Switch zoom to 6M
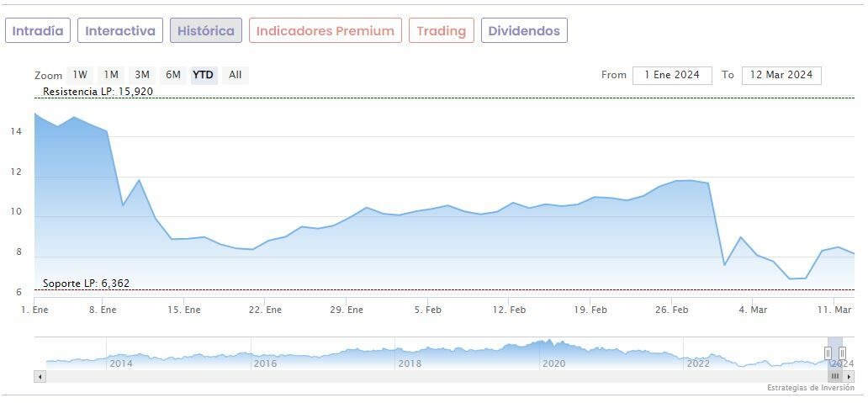This screenshot has height=403, width=868. [x=173, y=75]
